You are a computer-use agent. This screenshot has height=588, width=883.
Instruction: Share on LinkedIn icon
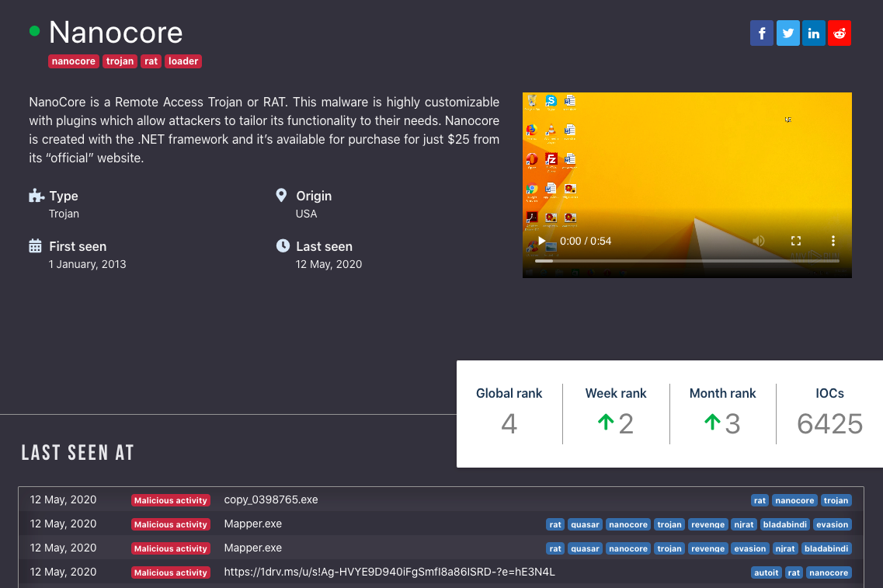[814, 33]
